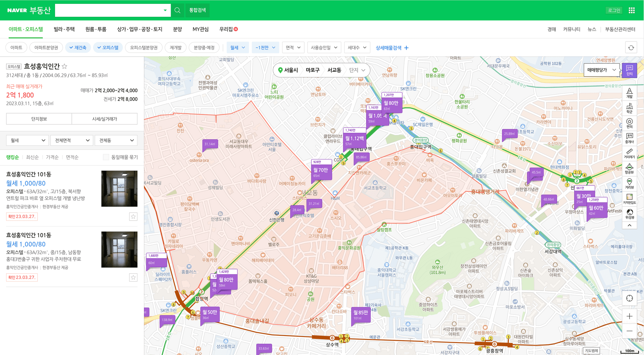Open the 면적 area dropdown
Image resolution: width=644 pixels, height=355 pixels.
(x=293, y=48)
